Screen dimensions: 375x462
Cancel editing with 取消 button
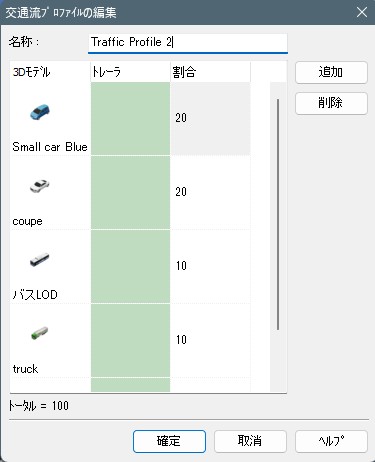pyautogui.click(x=250, y=441)
